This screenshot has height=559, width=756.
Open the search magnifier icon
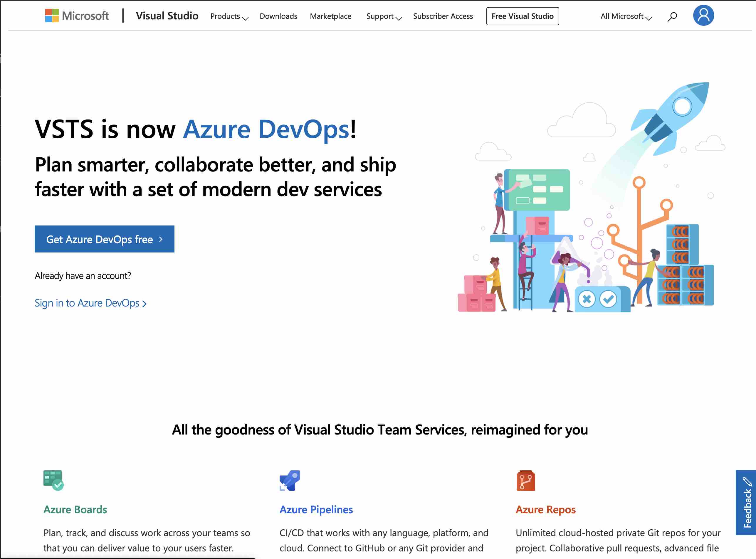tap(672, 16)
